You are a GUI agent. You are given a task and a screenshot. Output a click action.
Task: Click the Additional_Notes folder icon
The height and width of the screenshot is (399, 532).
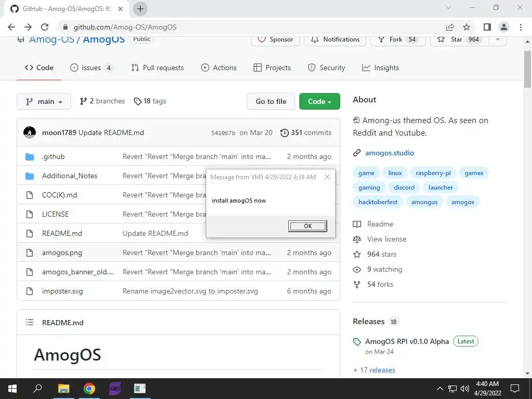click(x=30, y=176)
